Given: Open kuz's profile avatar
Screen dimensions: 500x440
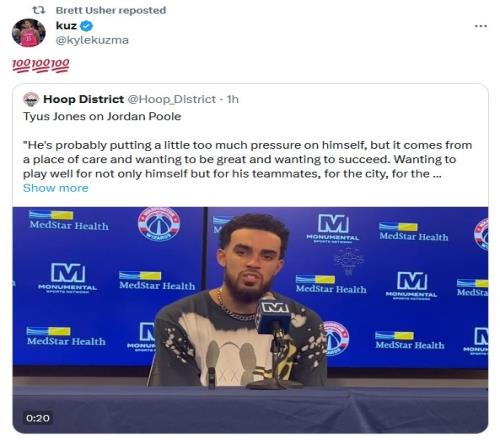Looking at the screenshot, I should point(29,33).
